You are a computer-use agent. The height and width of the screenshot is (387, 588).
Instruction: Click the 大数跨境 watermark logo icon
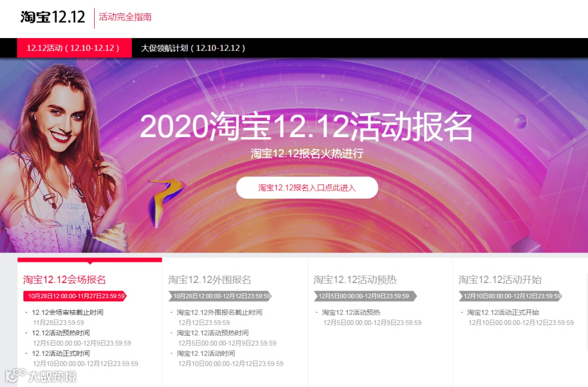tap(15, 376)
